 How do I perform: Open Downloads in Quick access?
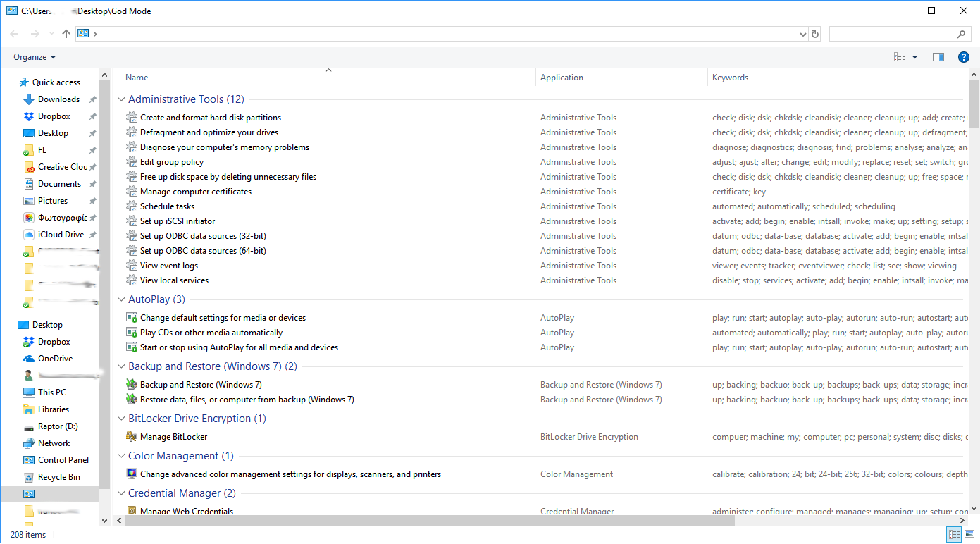(58, 99)
